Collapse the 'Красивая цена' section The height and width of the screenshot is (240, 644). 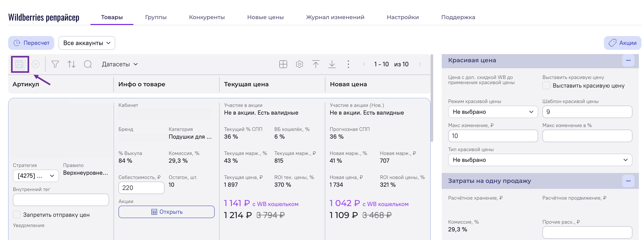pos(628,60)
